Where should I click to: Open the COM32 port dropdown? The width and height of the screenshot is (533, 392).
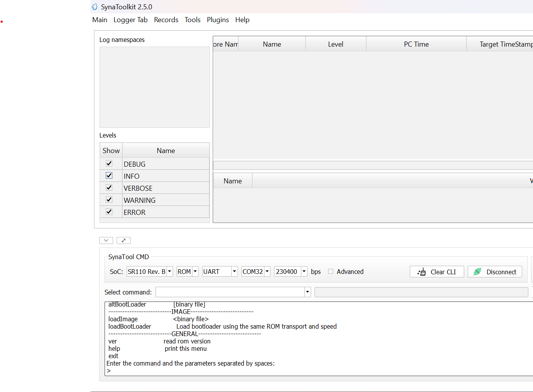(x=256, y=272)
